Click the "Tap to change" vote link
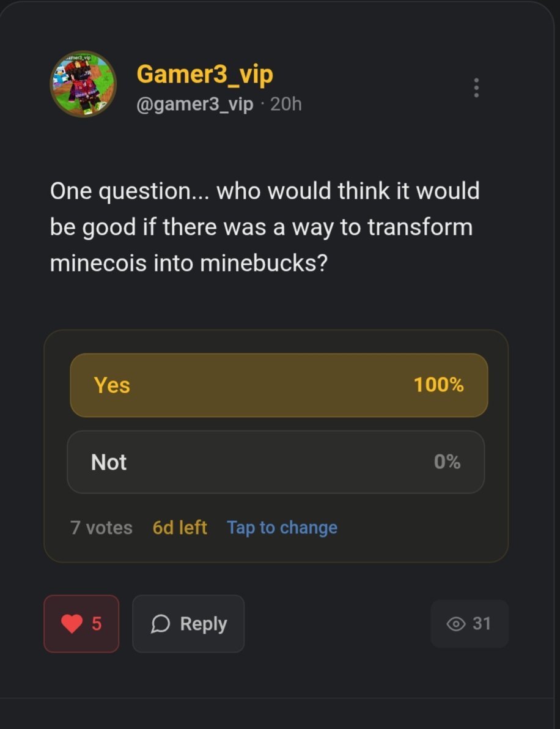560x729 pixels. point(282,528)
